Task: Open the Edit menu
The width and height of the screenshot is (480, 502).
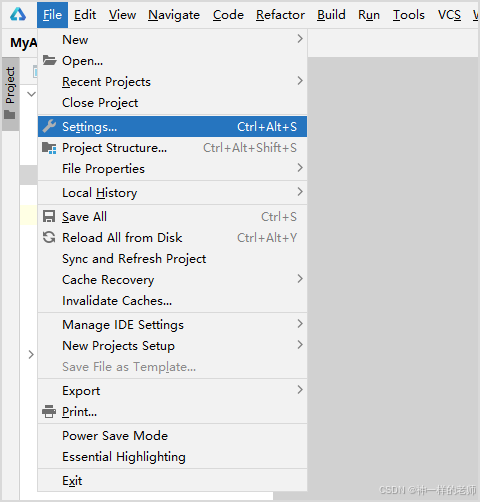Action: [x=85, y=15]
